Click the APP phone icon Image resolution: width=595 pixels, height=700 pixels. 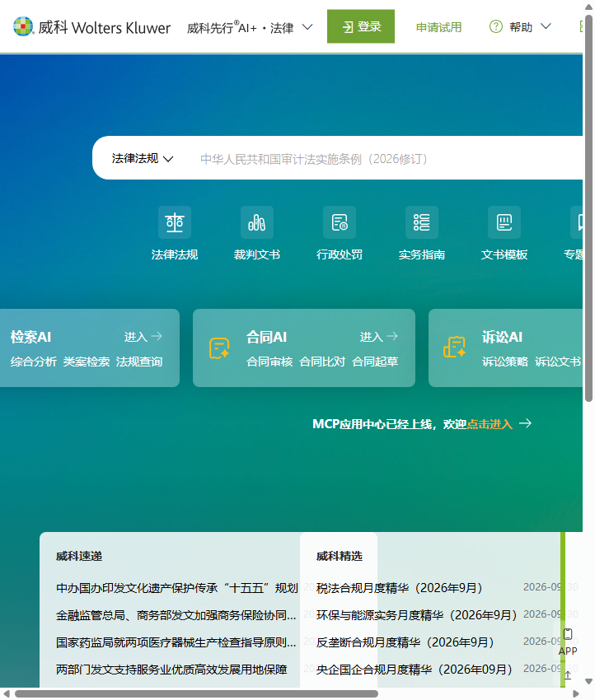coord(568,634)
